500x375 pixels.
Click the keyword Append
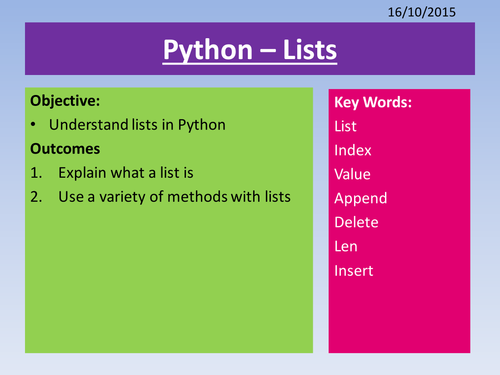[361, 199]
